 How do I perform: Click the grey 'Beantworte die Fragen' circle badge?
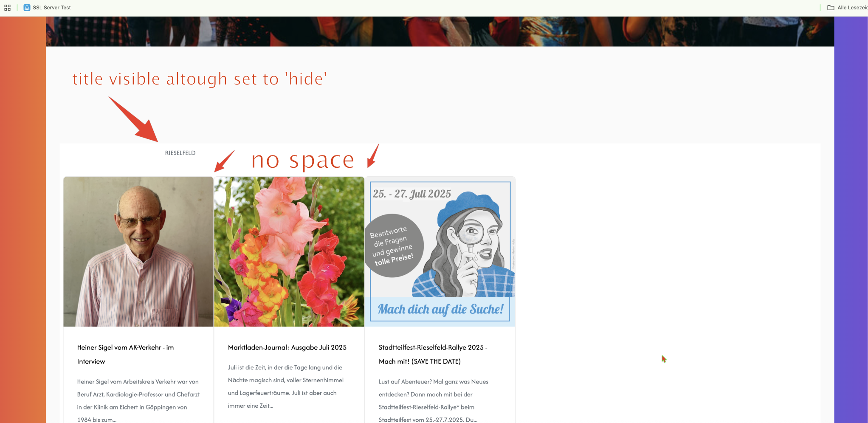click(x=393, y=246)
